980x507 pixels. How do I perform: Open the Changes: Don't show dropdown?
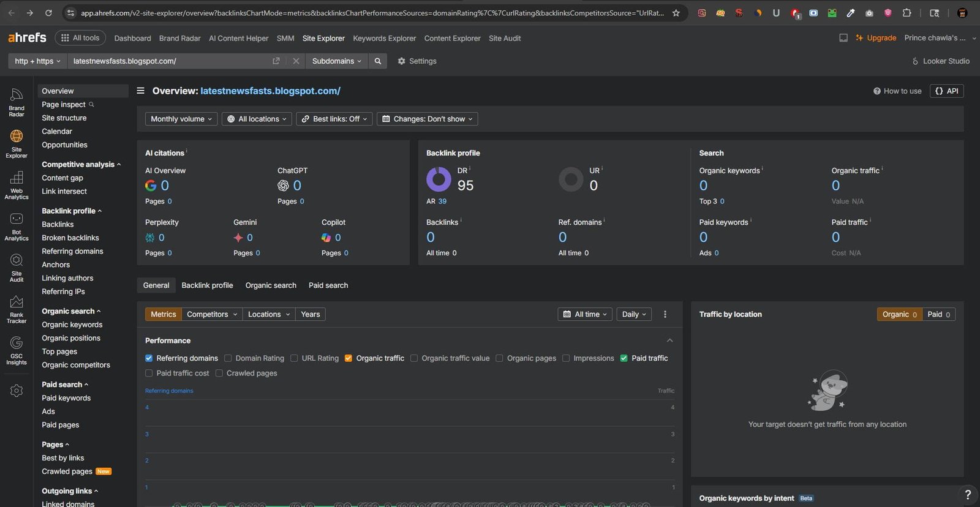coord(428,119)
